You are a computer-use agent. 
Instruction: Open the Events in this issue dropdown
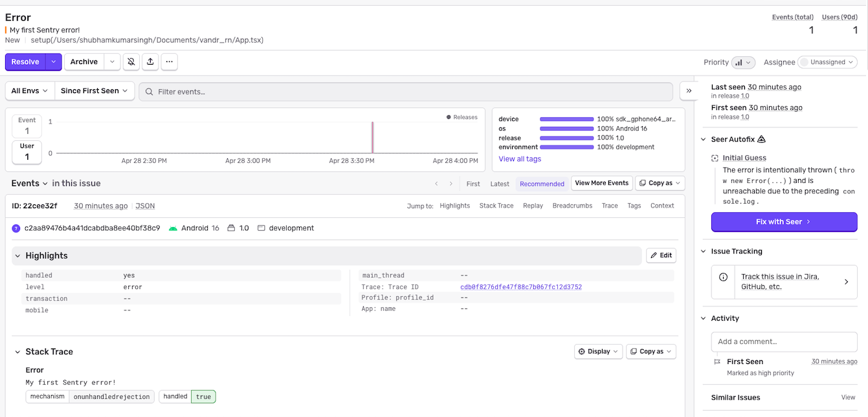pos(30,184)
